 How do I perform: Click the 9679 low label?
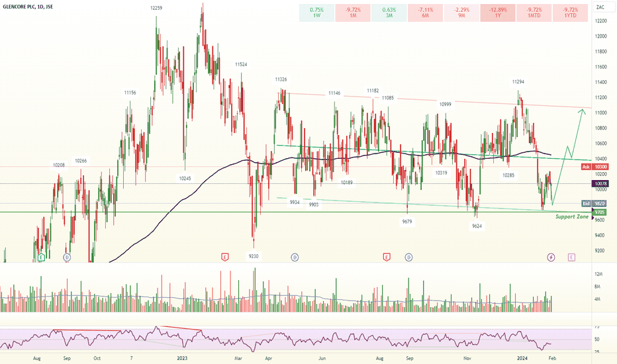coord(407,222)
